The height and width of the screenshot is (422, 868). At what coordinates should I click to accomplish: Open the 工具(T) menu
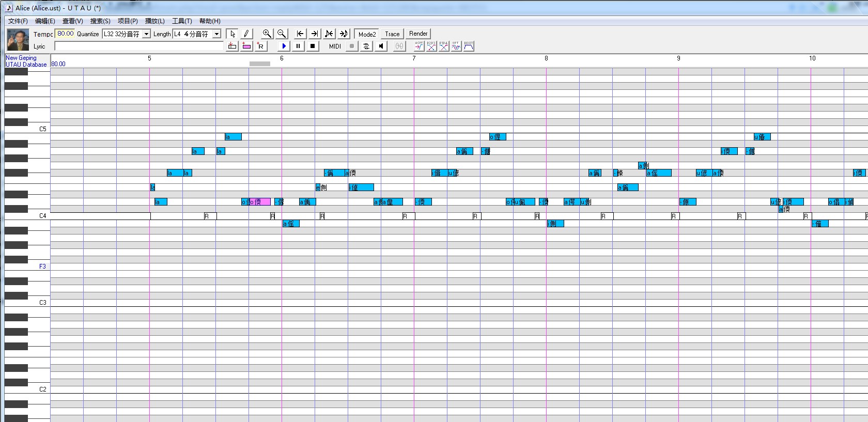click(182, 21)
